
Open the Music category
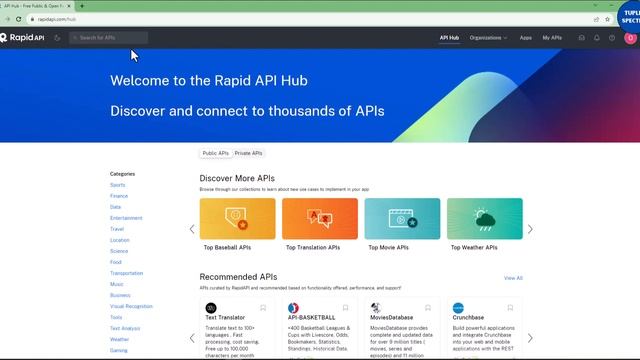coord(116,284)
